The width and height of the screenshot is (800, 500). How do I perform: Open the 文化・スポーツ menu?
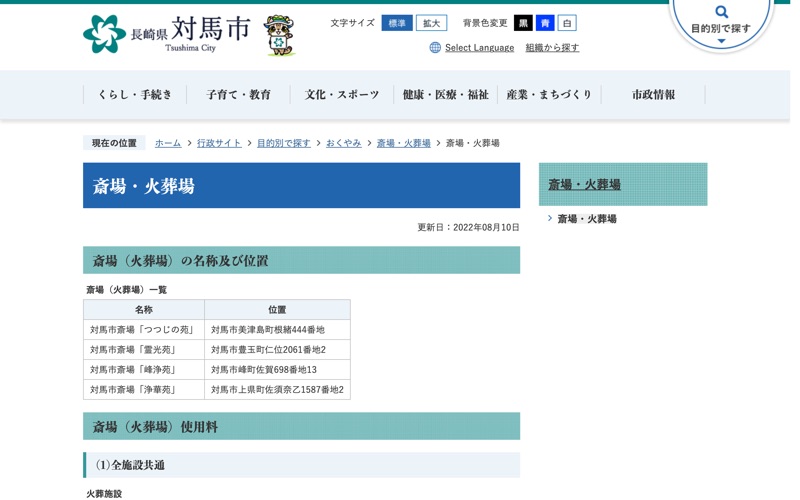[342, 94]
